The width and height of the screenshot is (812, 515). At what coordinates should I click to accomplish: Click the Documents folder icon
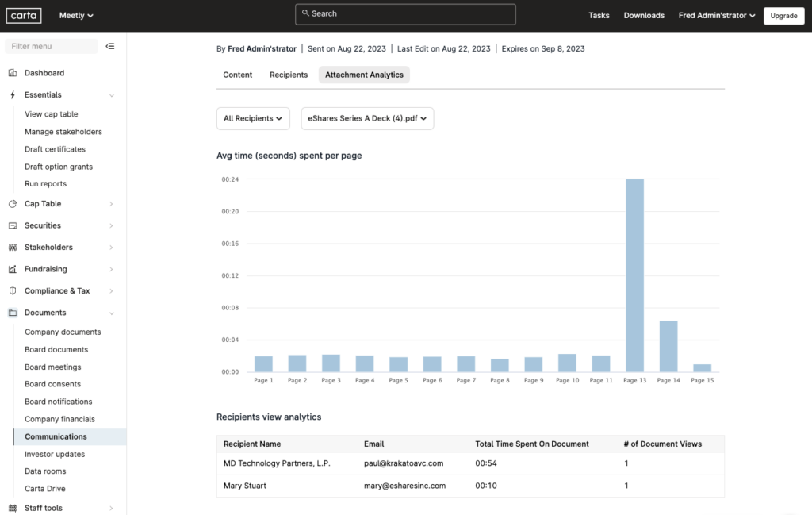pyautogui.click(x=11, y=313)
